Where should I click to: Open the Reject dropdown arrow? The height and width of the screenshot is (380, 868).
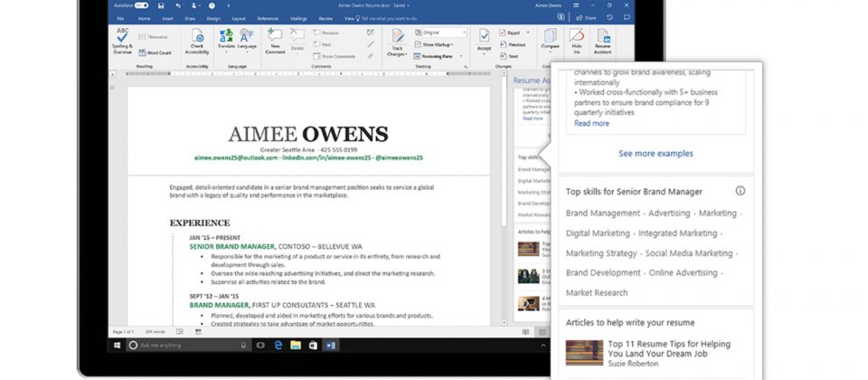527,33
